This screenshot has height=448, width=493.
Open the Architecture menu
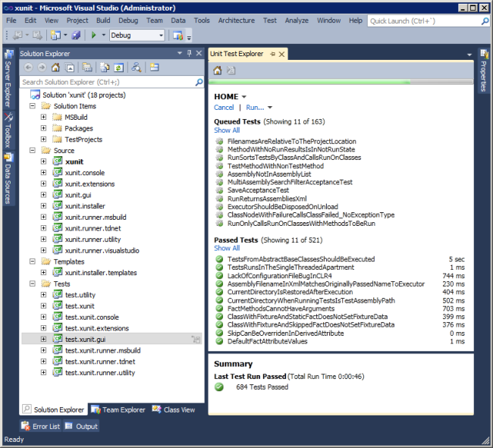[237, 20]
